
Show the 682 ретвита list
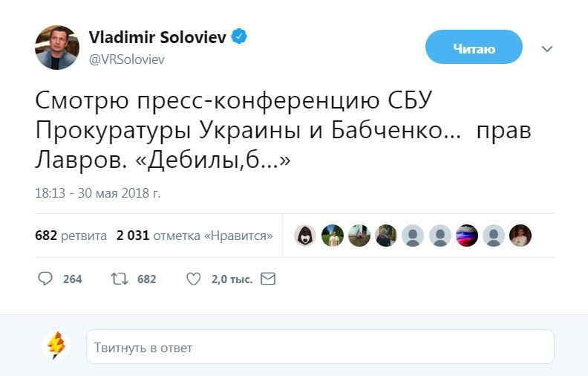point(71,236)
